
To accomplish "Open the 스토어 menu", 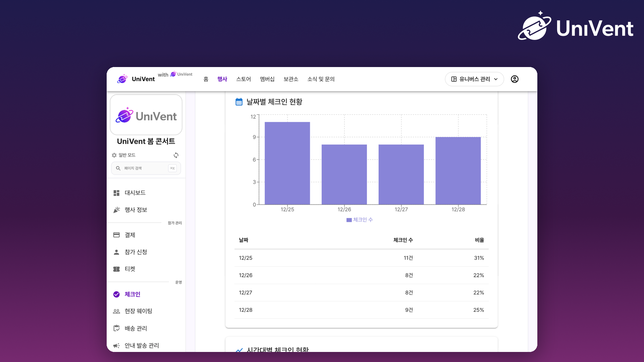I will 244,79.
